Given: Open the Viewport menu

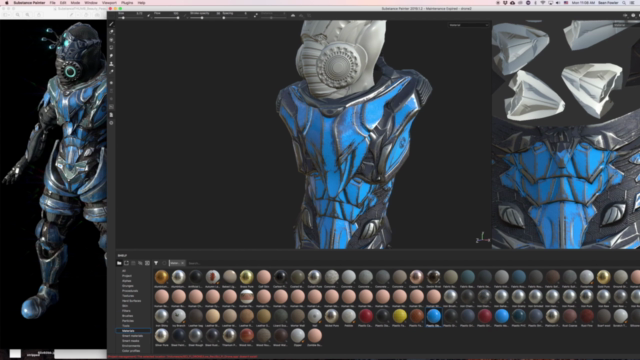Looking at the screenshot, I should click(x=109, y=2).
